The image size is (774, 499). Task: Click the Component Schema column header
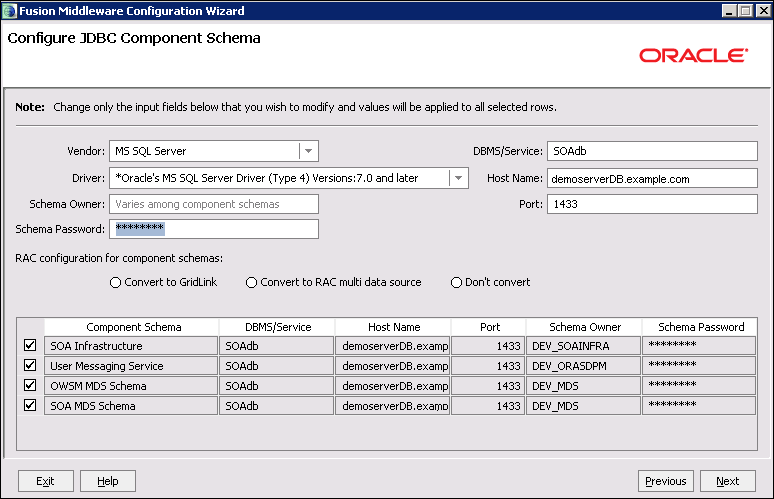click(x=131, y=327)
